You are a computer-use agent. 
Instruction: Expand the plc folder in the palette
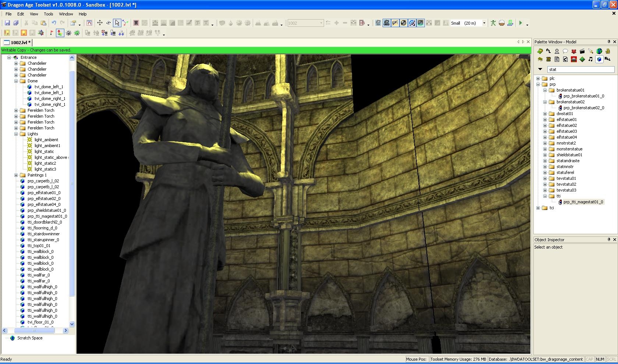click(538, 78)
